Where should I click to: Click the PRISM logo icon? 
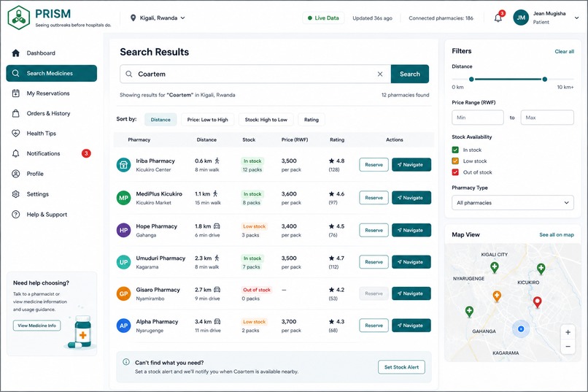19,18
